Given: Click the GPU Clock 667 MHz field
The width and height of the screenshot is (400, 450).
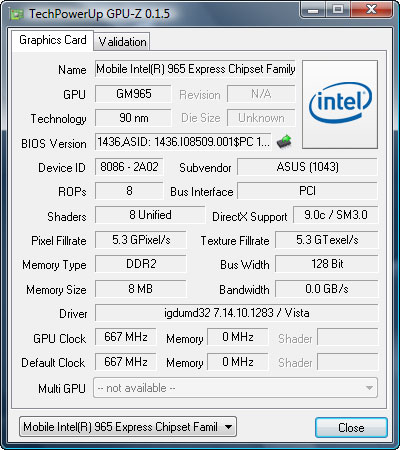Looking at the screenshot, I should coord(126,337).
